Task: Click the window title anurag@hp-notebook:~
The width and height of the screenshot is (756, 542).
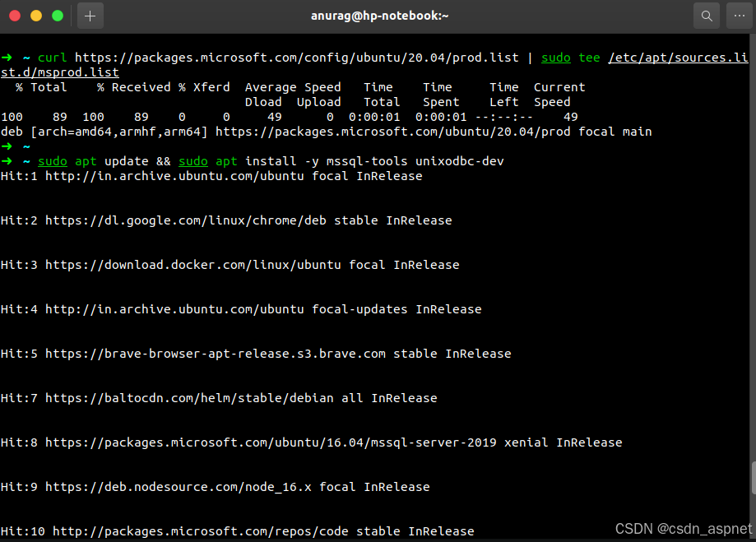Action: click(379, 16)
